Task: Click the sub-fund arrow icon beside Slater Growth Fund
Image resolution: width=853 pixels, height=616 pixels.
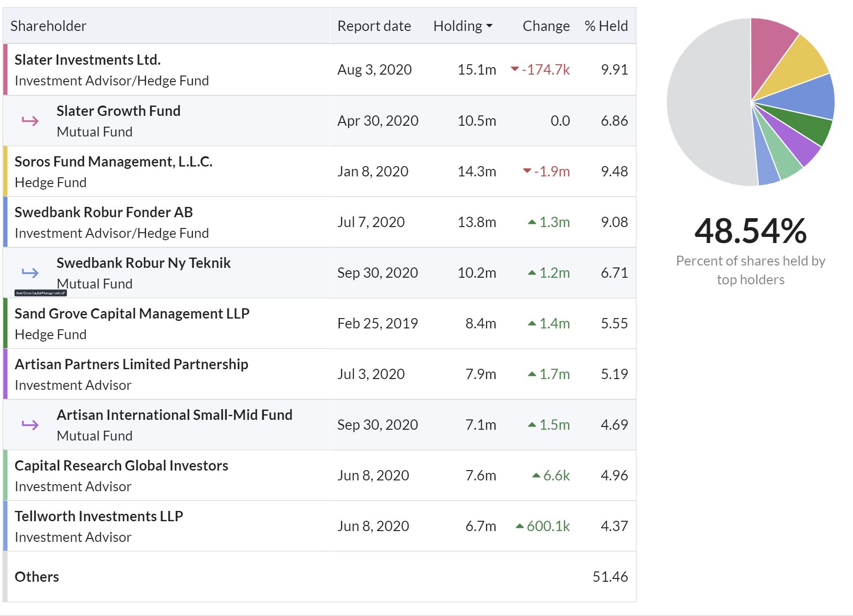Action: (x=30, y=121)
